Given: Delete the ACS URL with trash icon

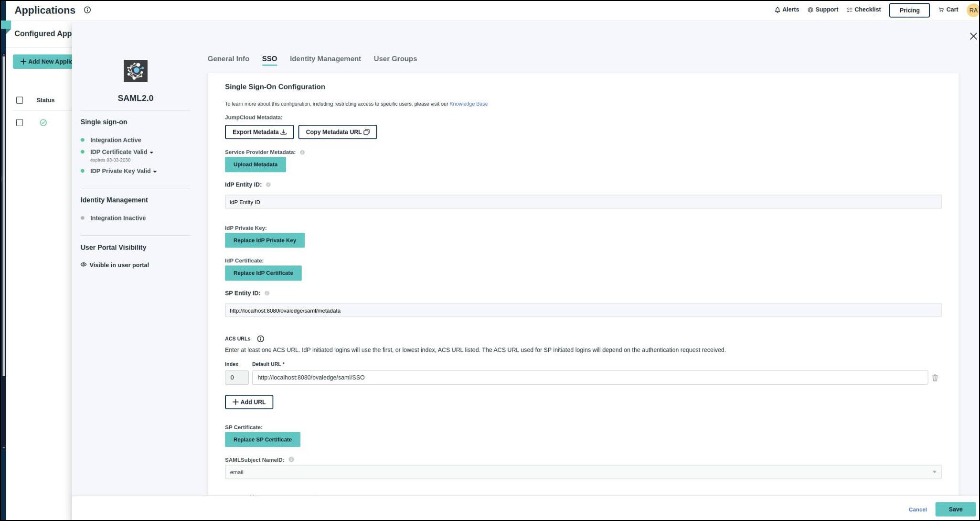Looking at the screenshot, I should [935, 378].
